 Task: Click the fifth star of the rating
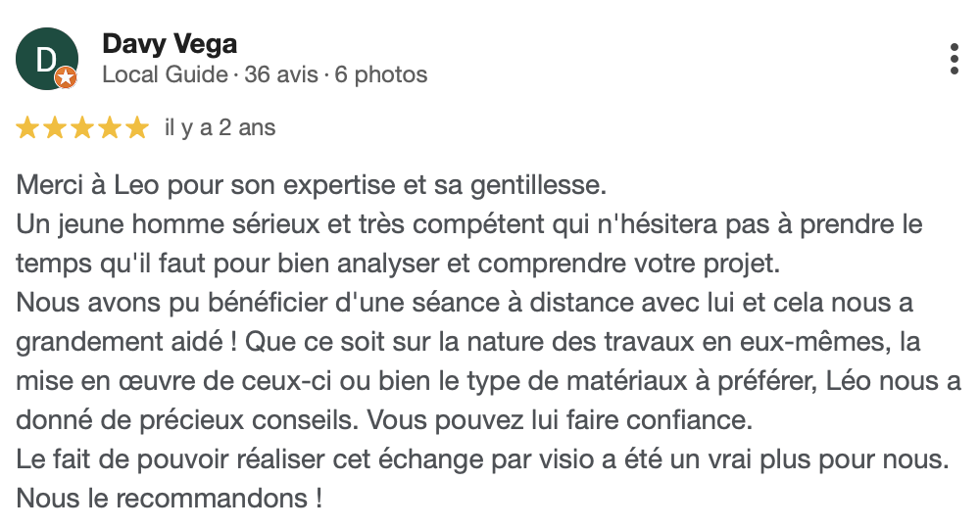point(137,128)
